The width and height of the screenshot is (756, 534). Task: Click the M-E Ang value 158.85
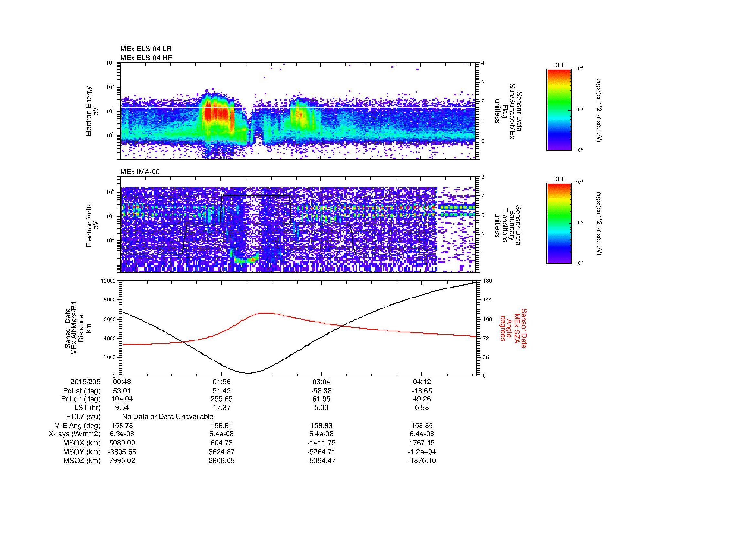422,426
